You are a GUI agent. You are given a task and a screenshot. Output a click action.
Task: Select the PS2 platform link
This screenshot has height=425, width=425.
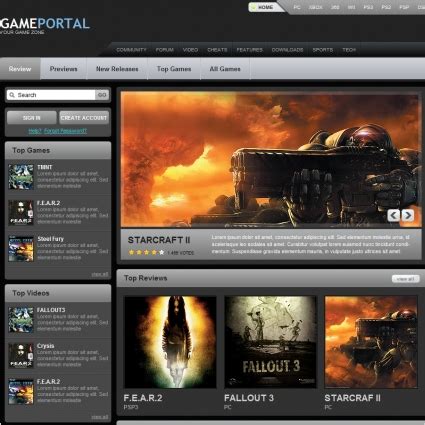386,7
